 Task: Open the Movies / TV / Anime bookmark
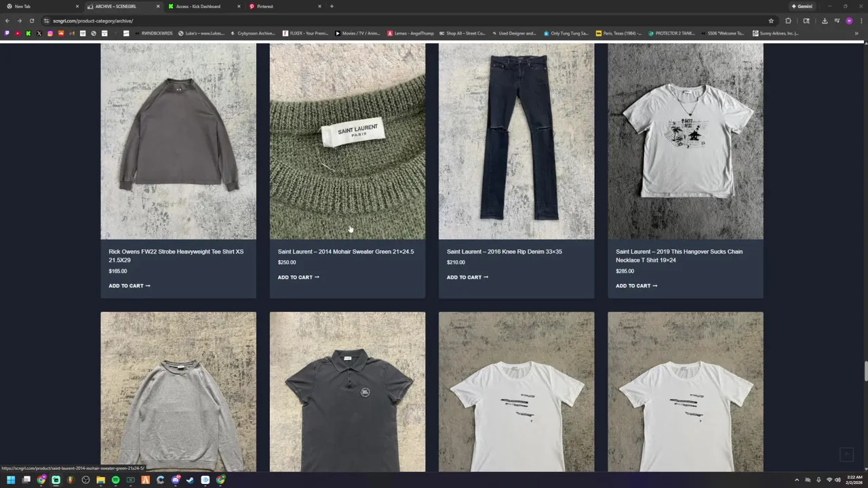coord(357,33)
